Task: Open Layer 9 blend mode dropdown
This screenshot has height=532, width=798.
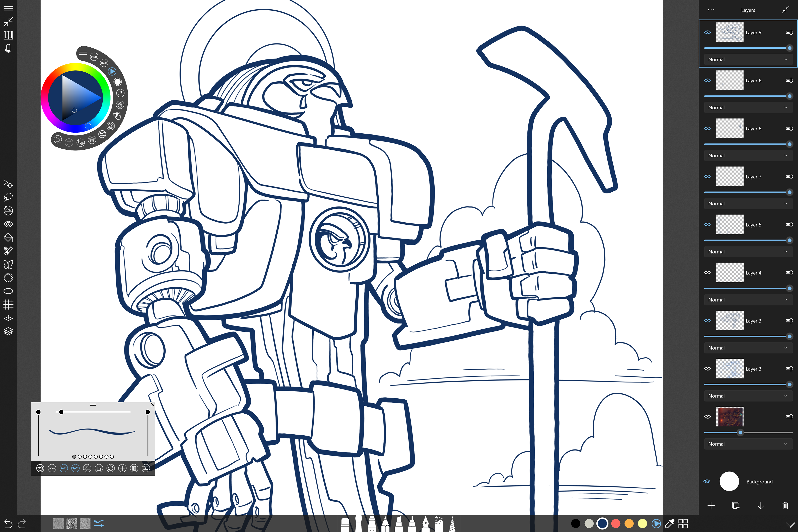Action: tap(748, 59)
